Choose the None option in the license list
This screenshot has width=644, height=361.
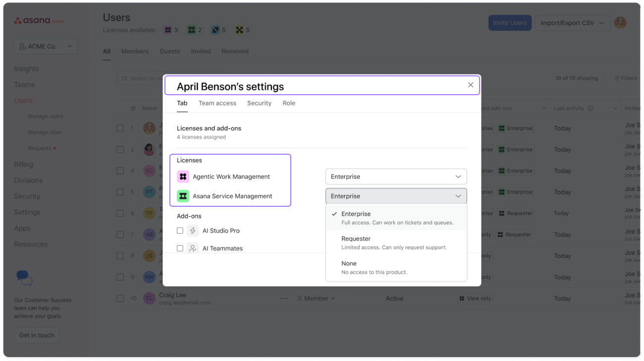pyautogui.click(x=396, y=267)
